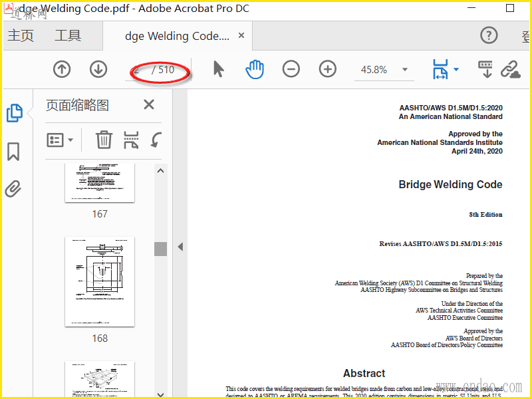532x399 pixels.
Task: Click the thumbnail panel scrollbar handle
Action: [x=161, y=249]
